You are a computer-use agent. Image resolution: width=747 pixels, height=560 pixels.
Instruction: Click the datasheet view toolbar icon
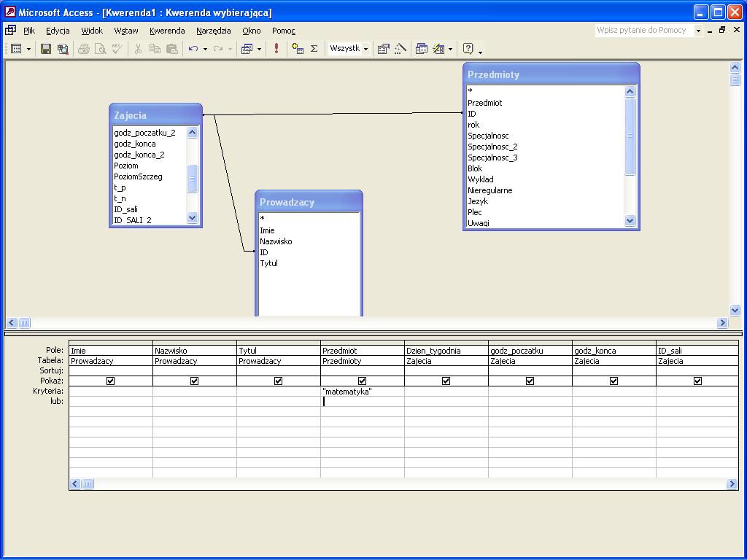click(x=16, y=49)
